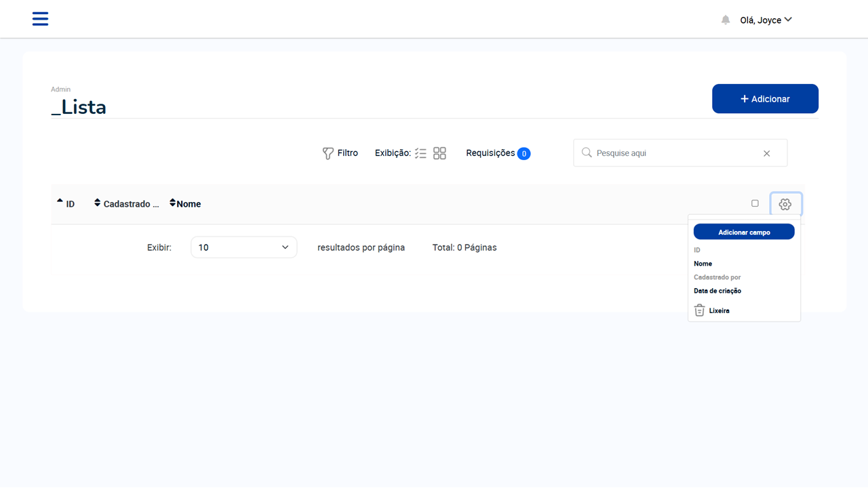The width and height of the screenshot is (868, 488).
Task: Click the Admin breadcrumb label
Action: tap(60, 89)
